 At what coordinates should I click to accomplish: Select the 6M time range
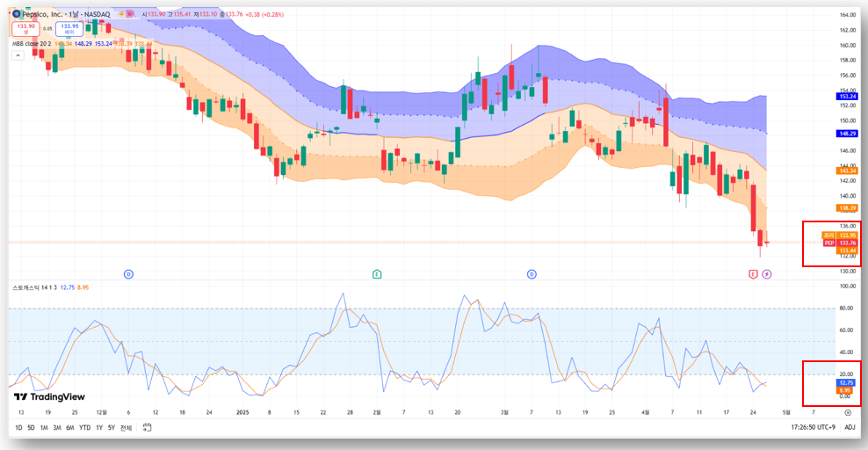(x=70, y=428)
